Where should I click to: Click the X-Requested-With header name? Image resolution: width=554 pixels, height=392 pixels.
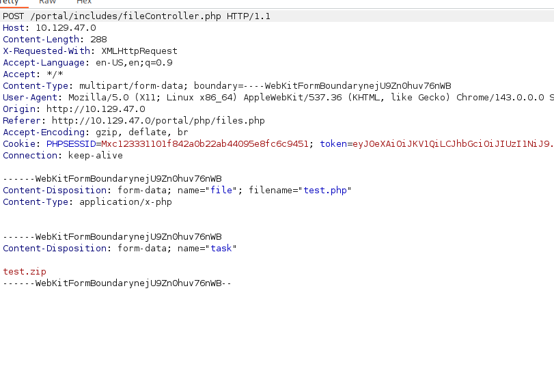(46, 51)
